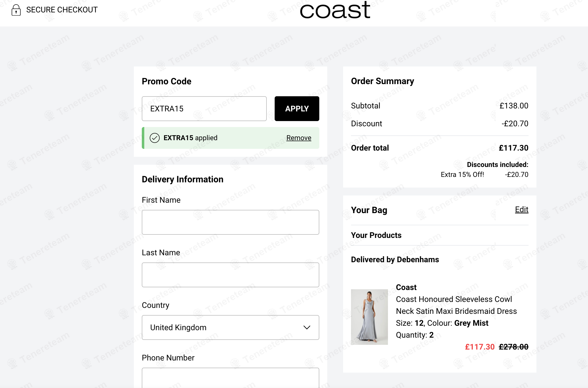The image size is (588, 388).
Task: Focus the First Name field
Action: [x=230, y=222]
